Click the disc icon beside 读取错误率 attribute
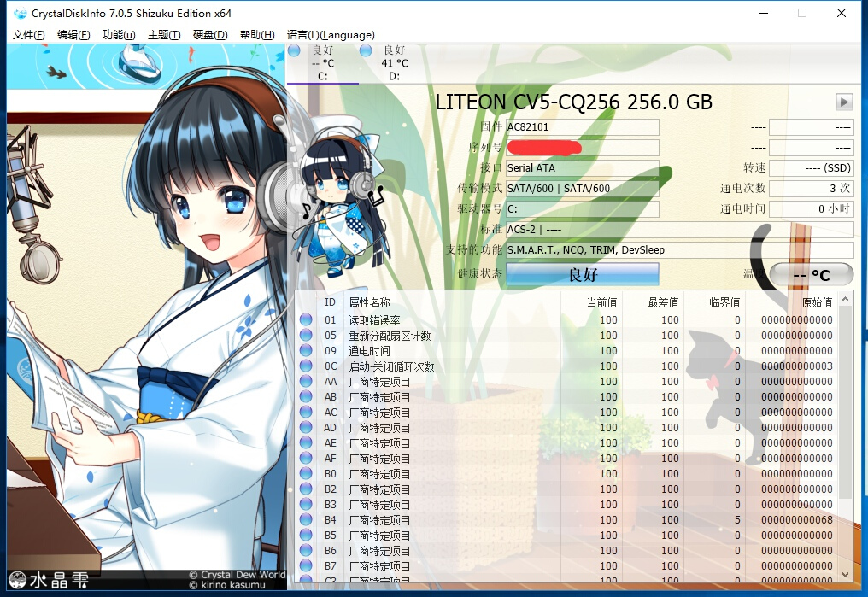868x597 pixels. click(x=308, y=319)
